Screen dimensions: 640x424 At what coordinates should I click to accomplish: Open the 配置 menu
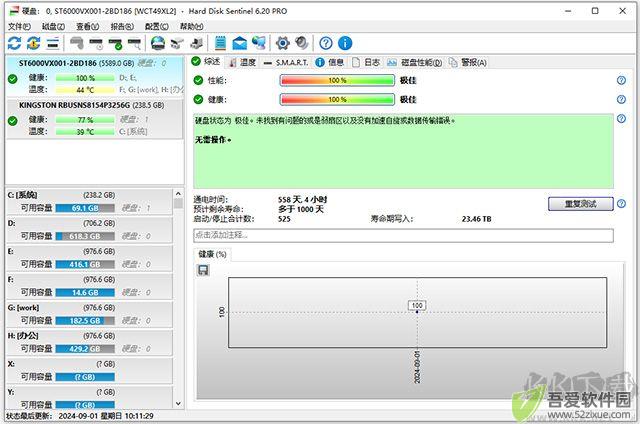(157, 27)
